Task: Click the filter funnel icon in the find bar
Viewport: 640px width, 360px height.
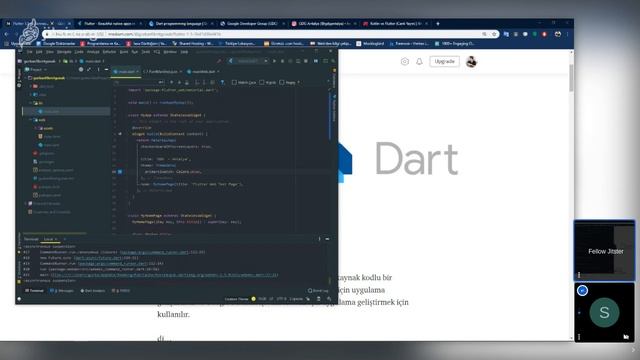Action: coord(222,82)
